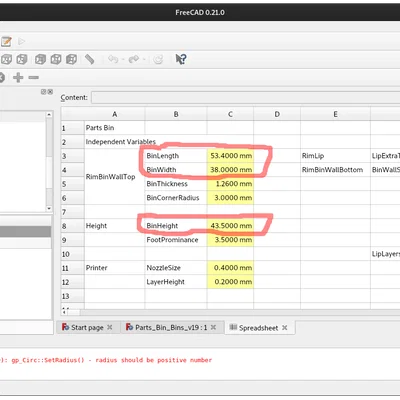Click the measure distance ruler icon
Viewport: 400px width, 400px height.
[x=89, y=59]
